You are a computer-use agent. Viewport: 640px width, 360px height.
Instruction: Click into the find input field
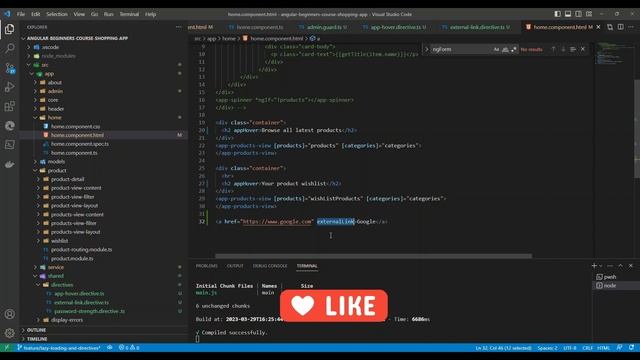pyautogui.click(x=461, y=49)
